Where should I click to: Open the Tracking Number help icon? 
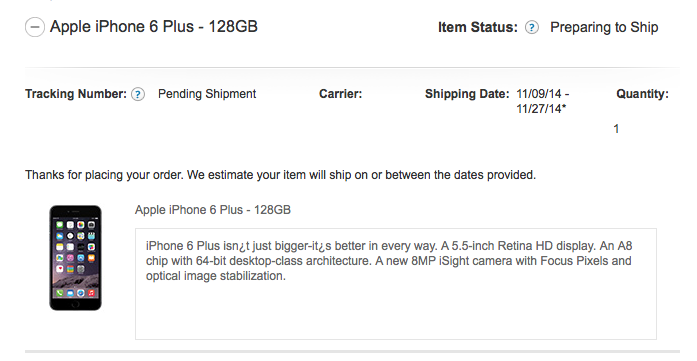[138, 94]
